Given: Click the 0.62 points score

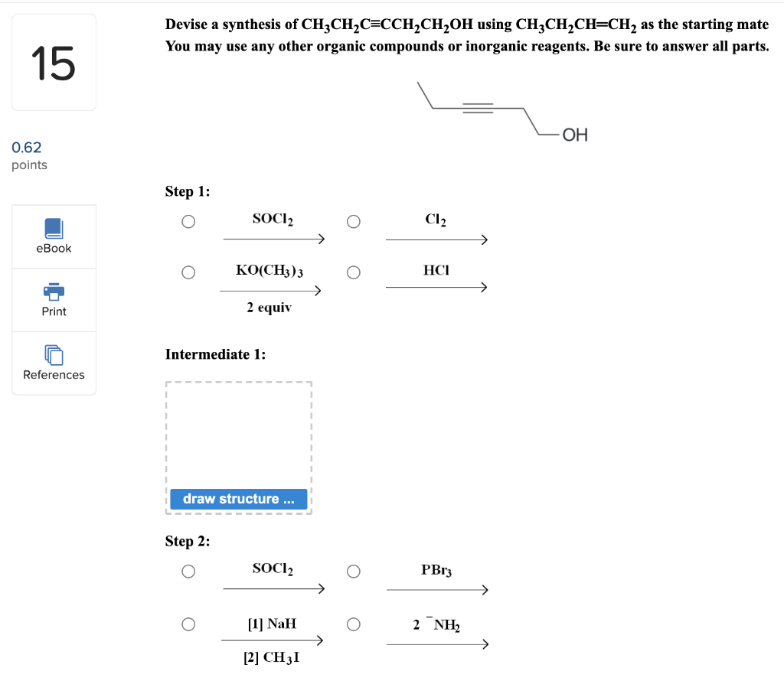Looking at the screenshot, I should pos(26,148).
